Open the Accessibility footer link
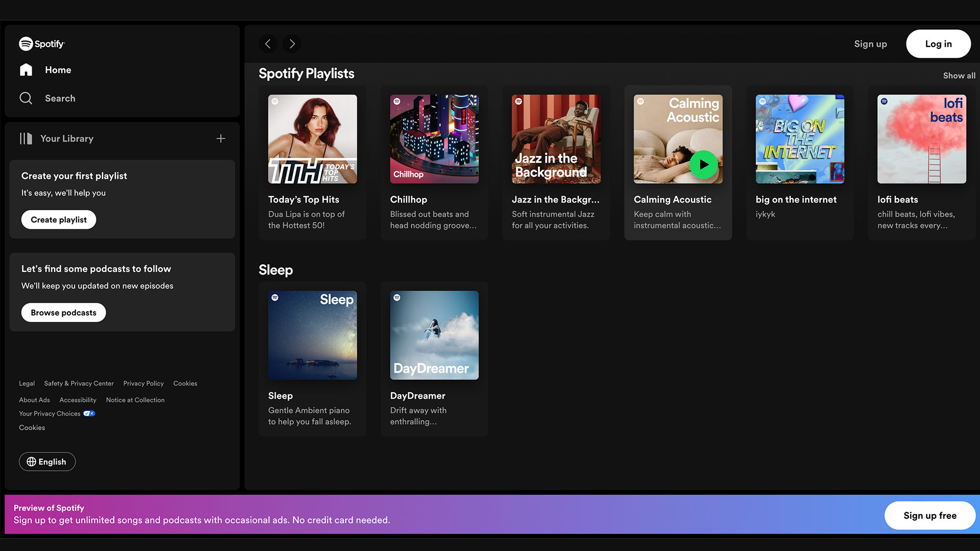Image resolution: width=980 pixels, height=551 pixels. [78, 400]
